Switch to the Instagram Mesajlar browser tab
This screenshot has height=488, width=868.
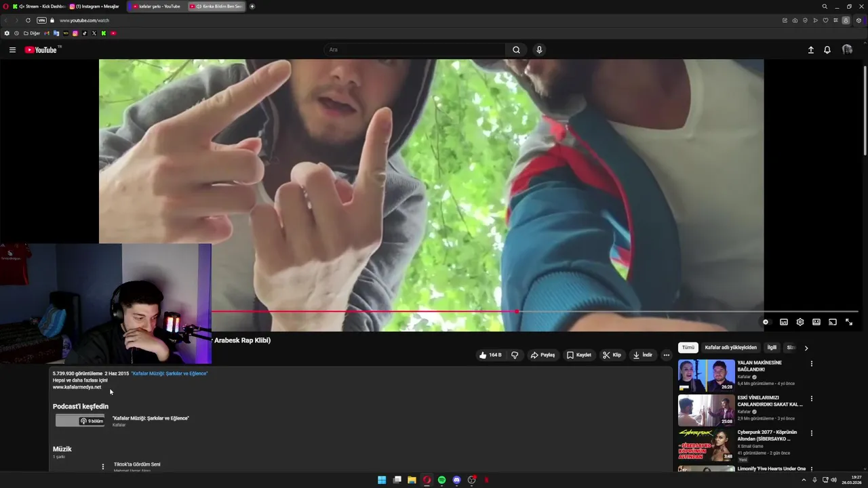click(95, 6)
